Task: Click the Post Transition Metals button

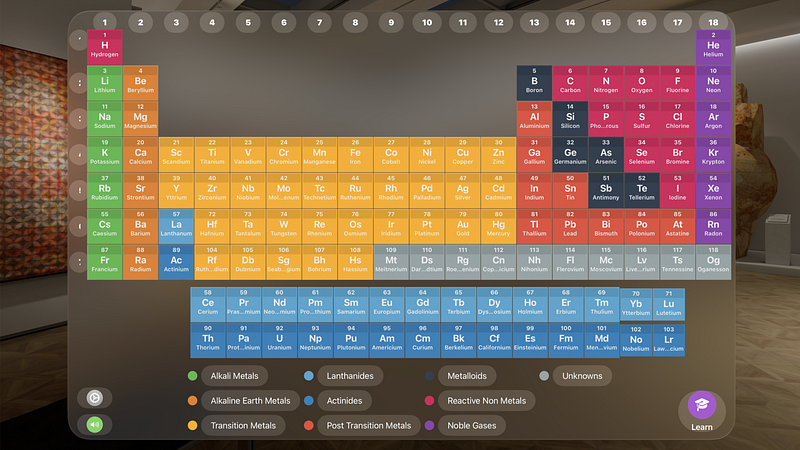Action: click(x=369, y=426)
